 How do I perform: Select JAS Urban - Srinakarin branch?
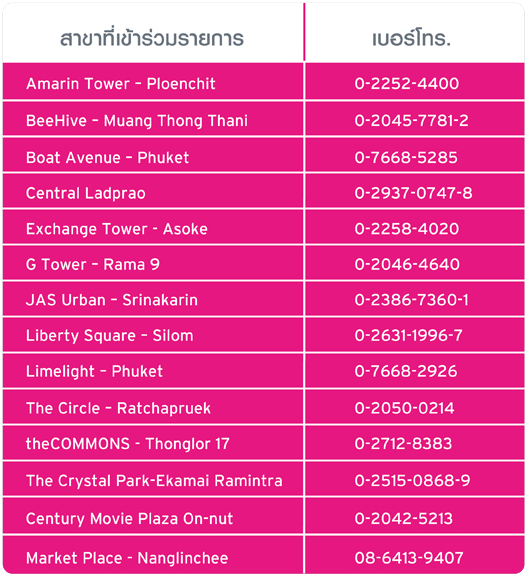112,300
